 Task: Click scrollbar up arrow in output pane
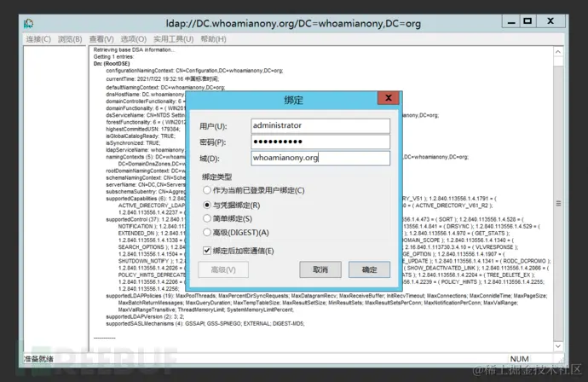click(558, 52)
